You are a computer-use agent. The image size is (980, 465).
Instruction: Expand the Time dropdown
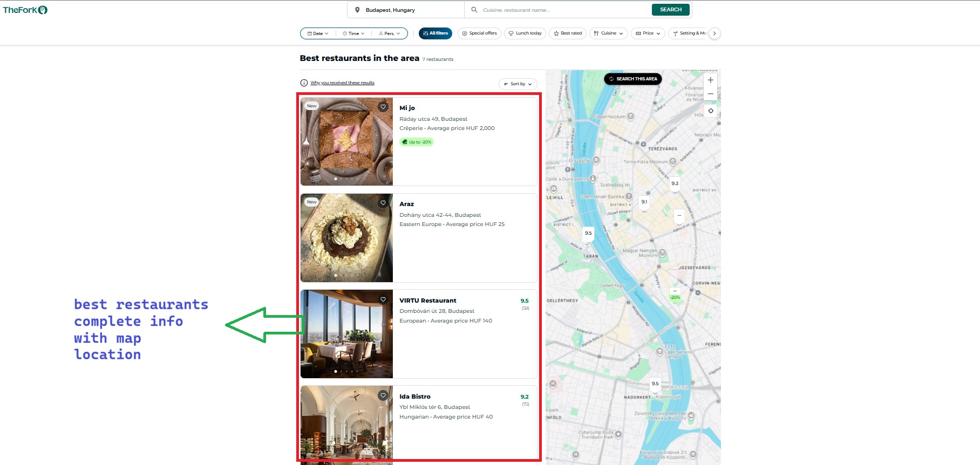353,33
